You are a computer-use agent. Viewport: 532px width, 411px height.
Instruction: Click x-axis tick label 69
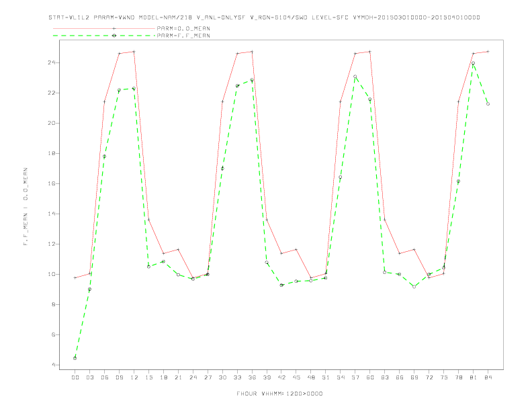[x=414, y=377]
